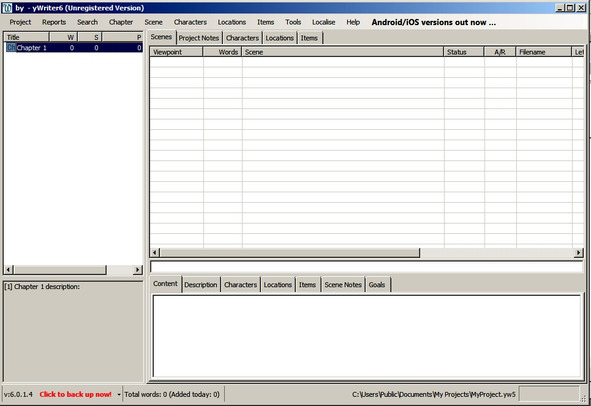Click the scene content text area
Screen dimensions: 591x406
point(366,336)
